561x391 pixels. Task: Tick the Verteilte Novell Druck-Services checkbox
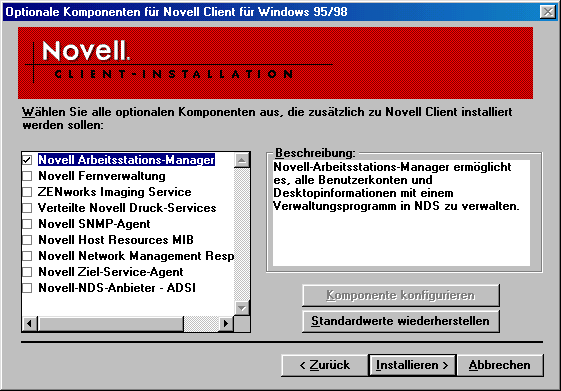(27, 208)
